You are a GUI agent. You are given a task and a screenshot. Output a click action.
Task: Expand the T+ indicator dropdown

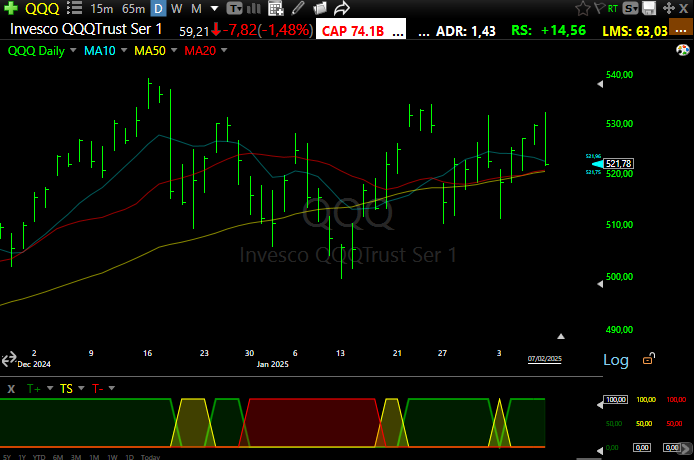[50, 388]
